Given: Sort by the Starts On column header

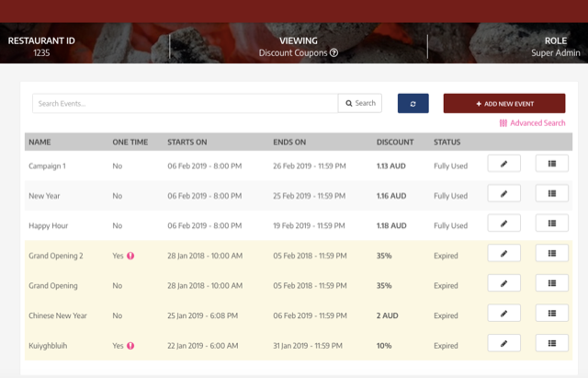Looking at the screenshot, I should (x=187, y=142).
